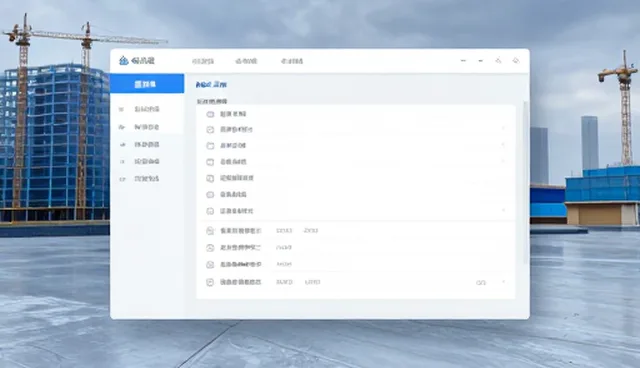Click the icon of the fifth list row
The width and height of the screenshot is (640, 368).
coord(210,178)
